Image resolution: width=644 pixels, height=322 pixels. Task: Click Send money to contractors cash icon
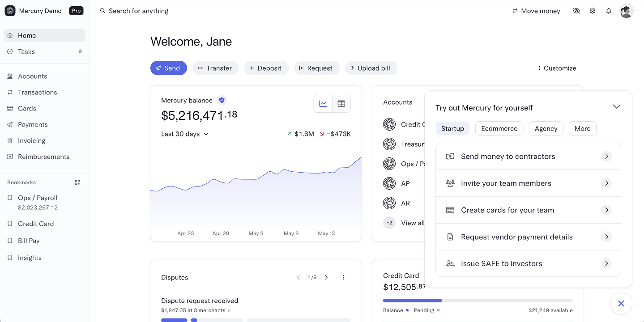(x=450, y=157)
